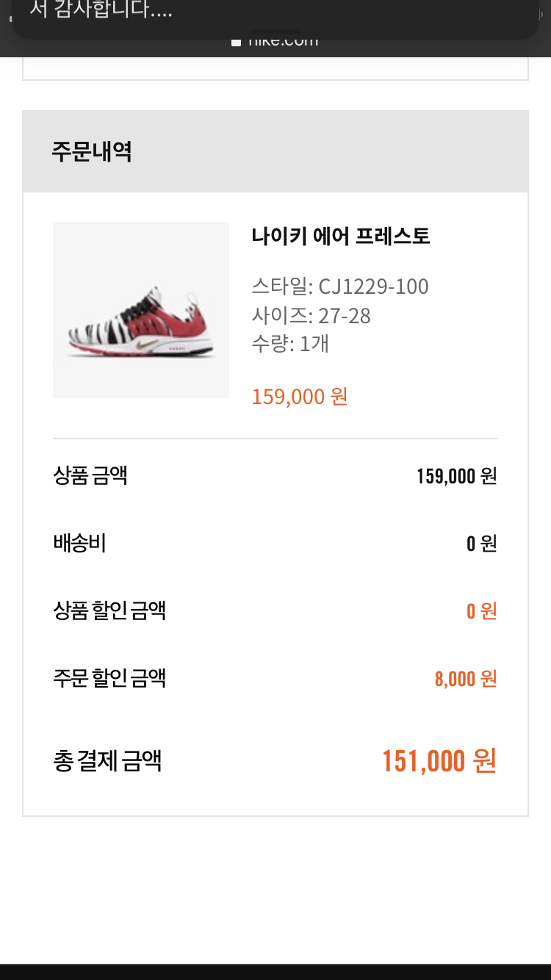
Task: Tap the 151,000 원 total payment amount
Action: [x=439, y=761]
